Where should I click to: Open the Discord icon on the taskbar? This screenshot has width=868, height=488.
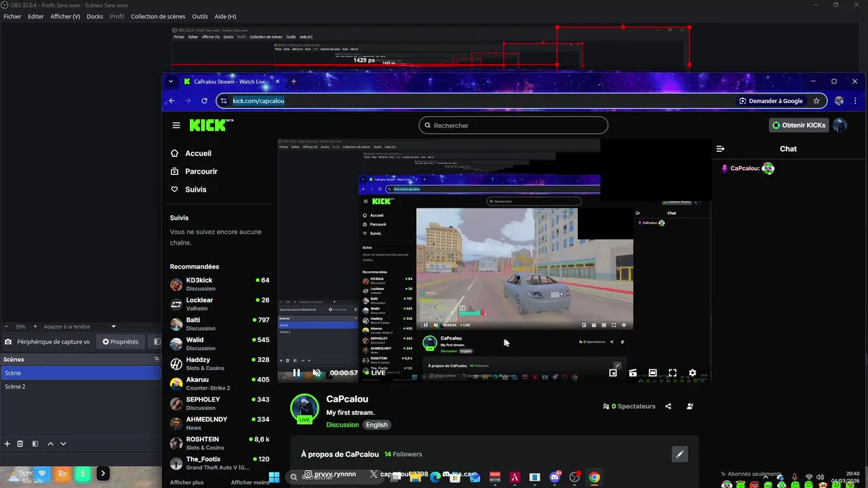(x=555, y=477)
